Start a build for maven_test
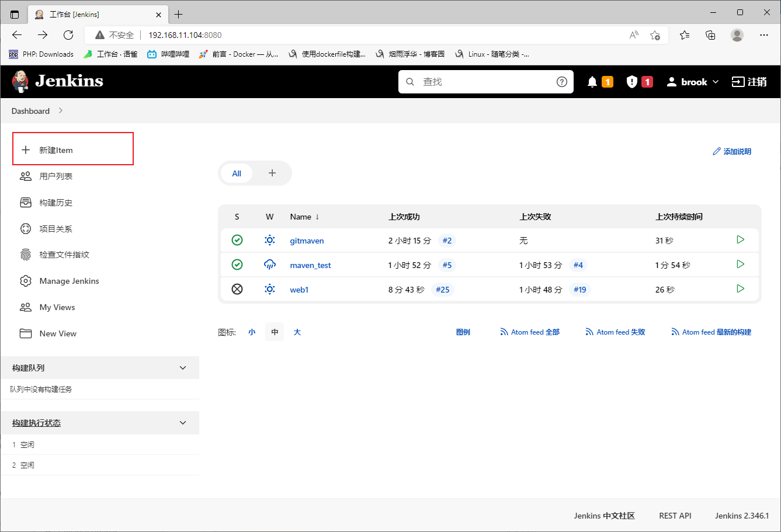The height and width of the screenshot is (532, 781). coord(740,265)
